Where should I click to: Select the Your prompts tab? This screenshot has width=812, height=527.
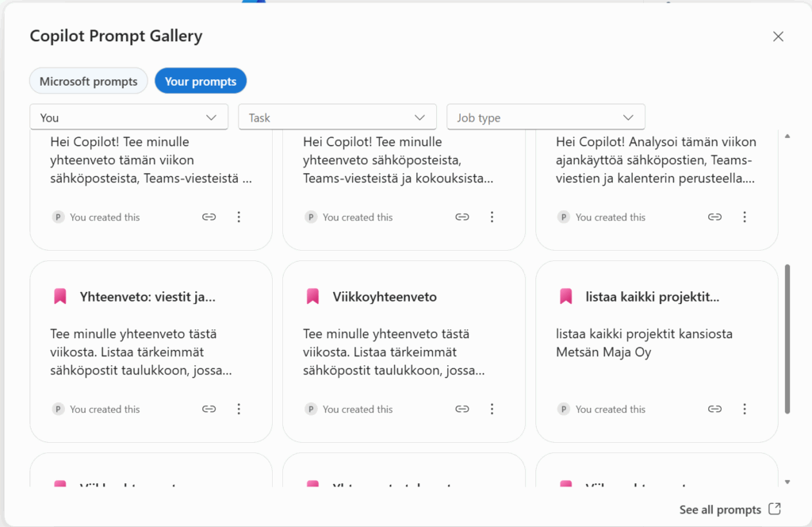coord(201,81)
